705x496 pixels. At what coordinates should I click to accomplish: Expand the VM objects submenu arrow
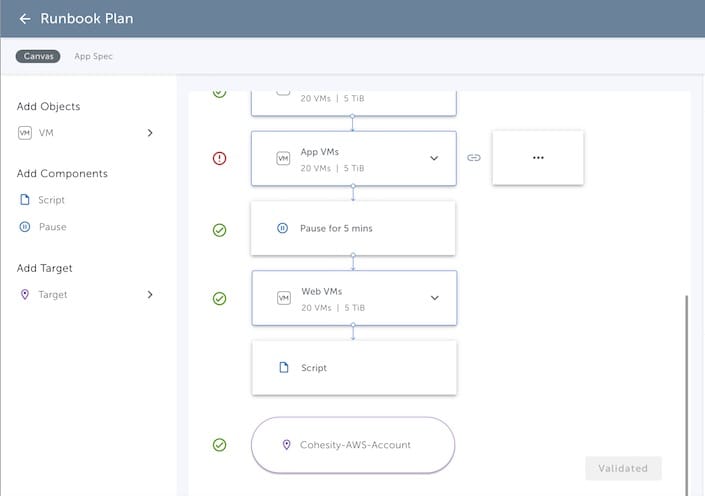pos(150,133)
